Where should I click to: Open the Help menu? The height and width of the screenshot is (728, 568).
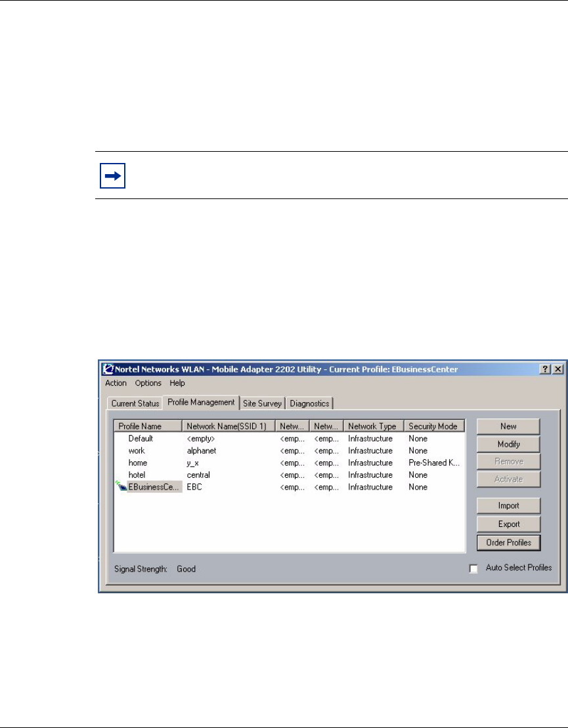click(177, 383)
